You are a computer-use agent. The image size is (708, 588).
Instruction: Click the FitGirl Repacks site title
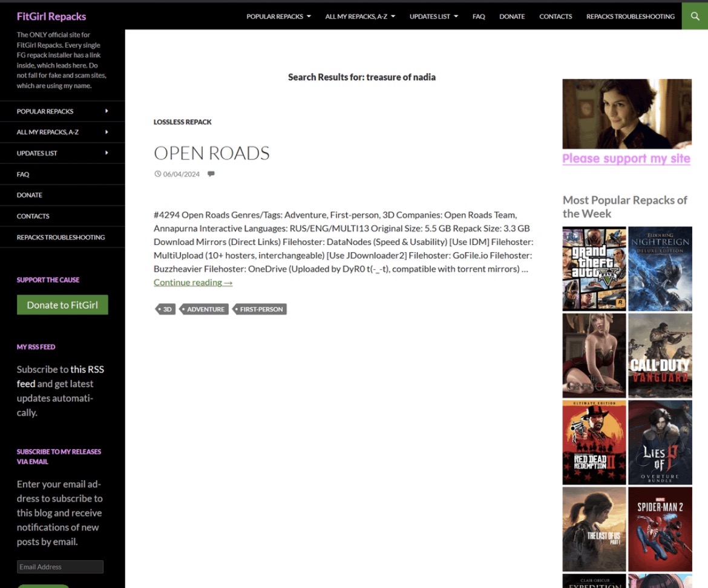point(51,16)
